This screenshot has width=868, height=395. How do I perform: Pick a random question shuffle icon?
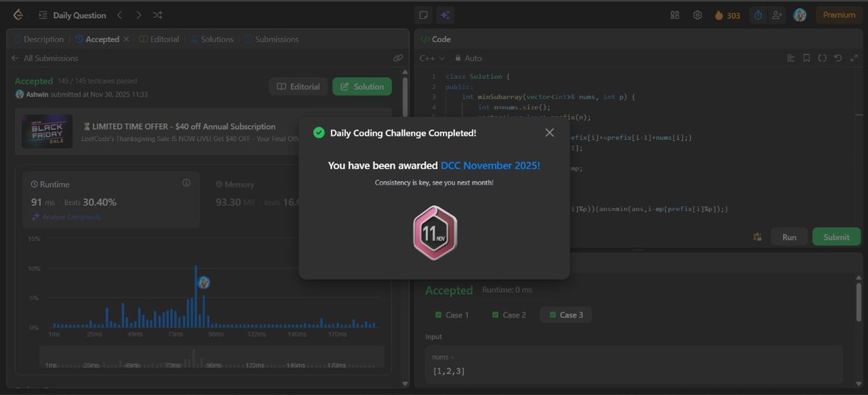pyautogui.click(x=158, y=14)
